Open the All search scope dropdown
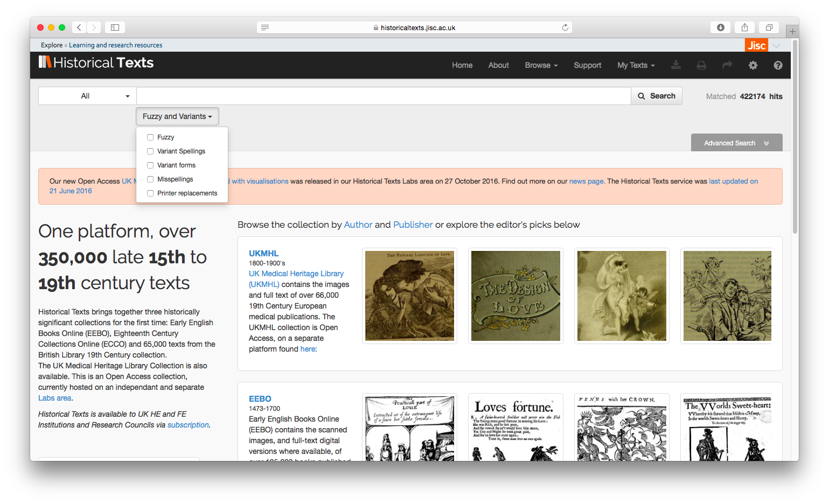Image resolution: width=829 pixels, height=504 pixels. 87,96
